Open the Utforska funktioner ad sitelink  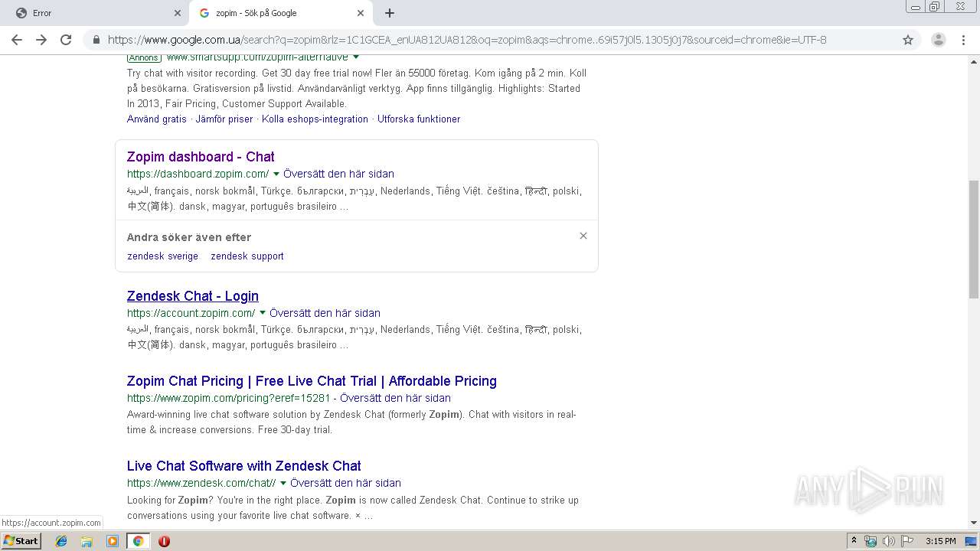coord(419,119)
